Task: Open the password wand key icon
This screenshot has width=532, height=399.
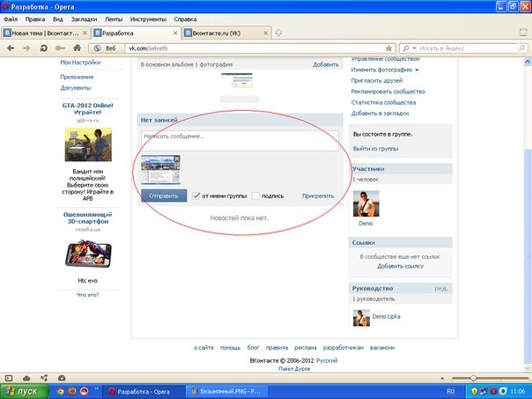Action: click(60, 48)
